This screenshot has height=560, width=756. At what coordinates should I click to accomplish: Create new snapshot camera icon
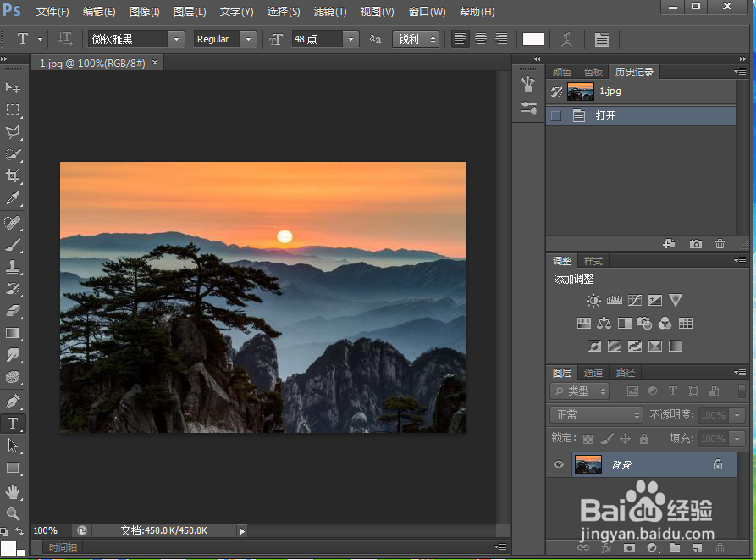(695, 244)
